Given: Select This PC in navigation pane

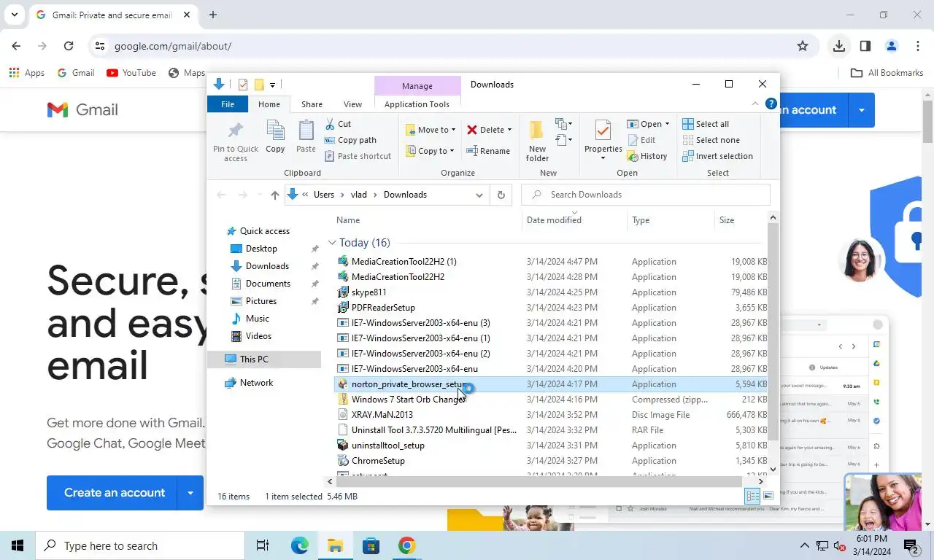Looking at the screenshot, I should click(x=254, y=359).
